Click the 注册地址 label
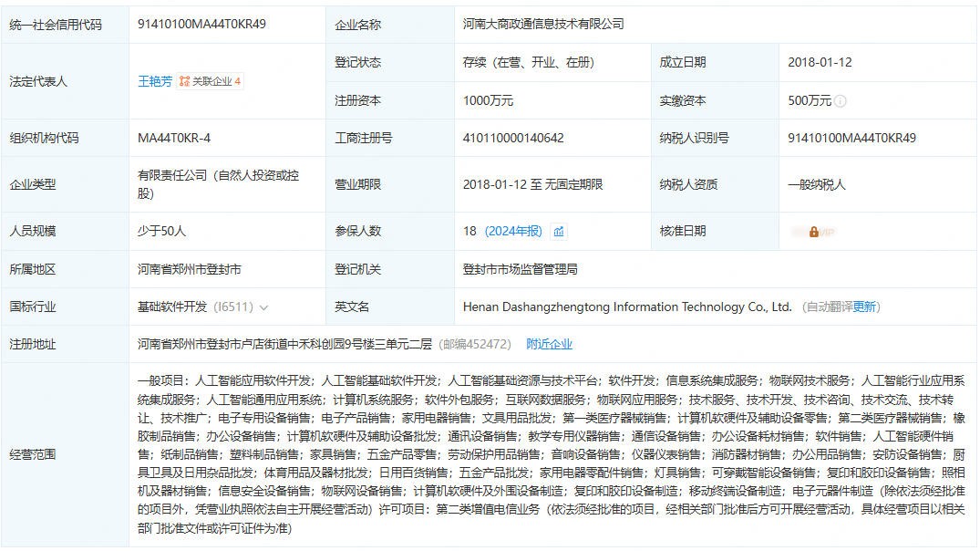The image size is (980, 551). coord(33,345)
